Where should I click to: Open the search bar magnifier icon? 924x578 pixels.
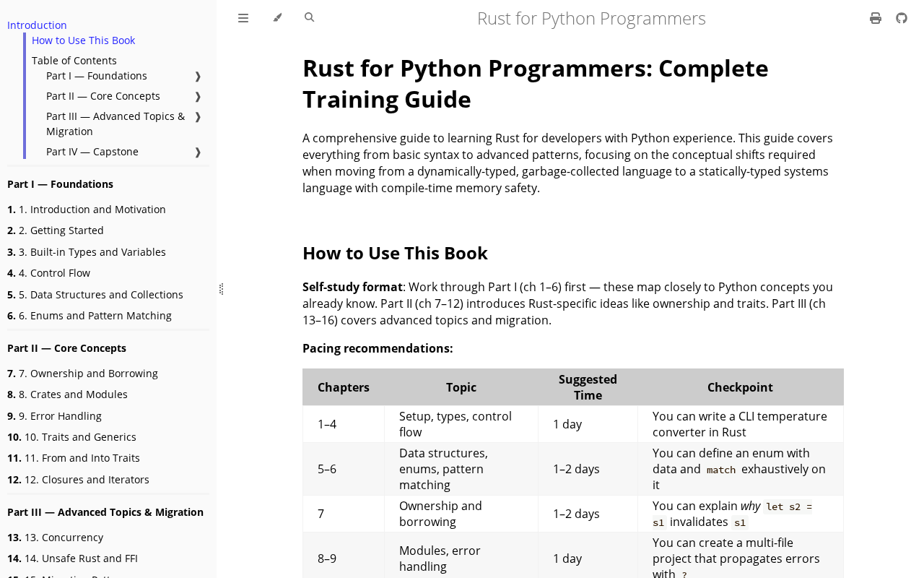click(x=310, y=17)
